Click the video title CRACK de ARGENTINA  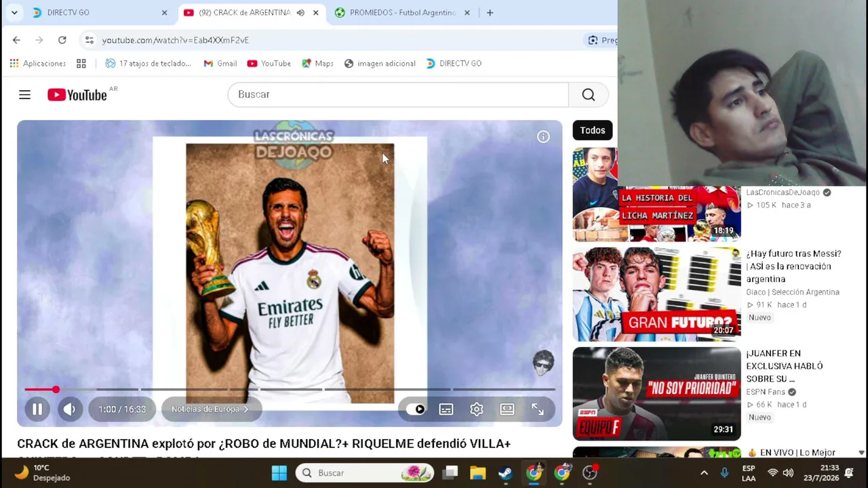264,444
